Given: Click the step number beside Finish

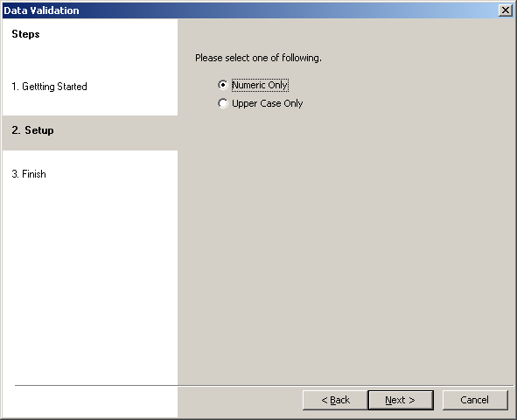Looking at the screenshot, I should (x=15, y=174).
